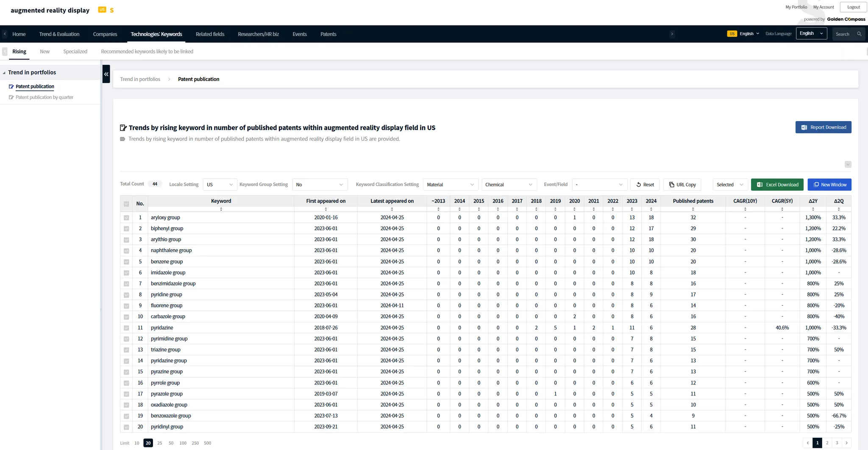Expand the Data Language English dropdown
The height and width of the screenshot is (450, 868).
(x=811, y=33)
